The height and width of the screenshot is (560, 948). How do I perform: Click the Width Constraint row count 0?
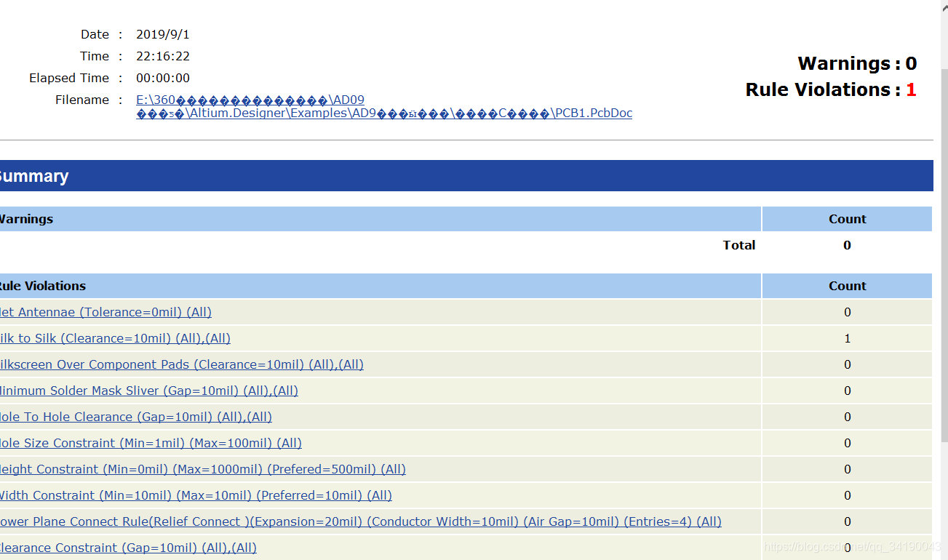pyautogui.click(x=847, y=495)
